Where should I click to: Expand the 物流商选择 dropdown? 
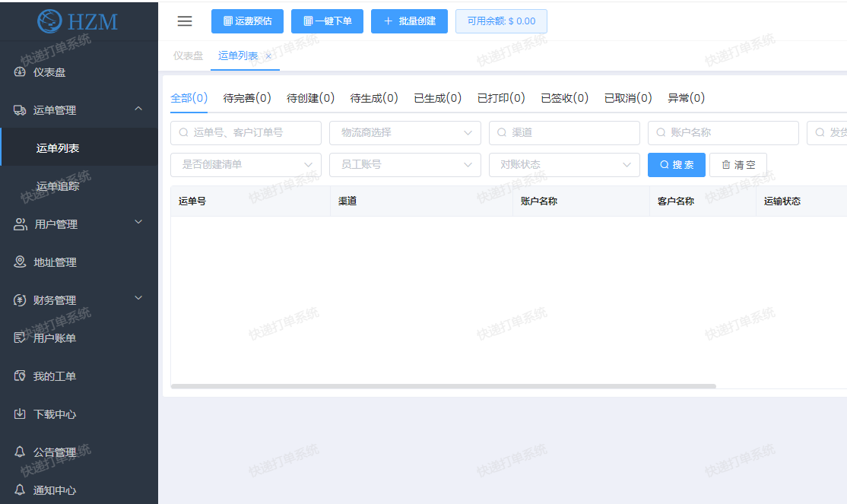pos(404,132)
